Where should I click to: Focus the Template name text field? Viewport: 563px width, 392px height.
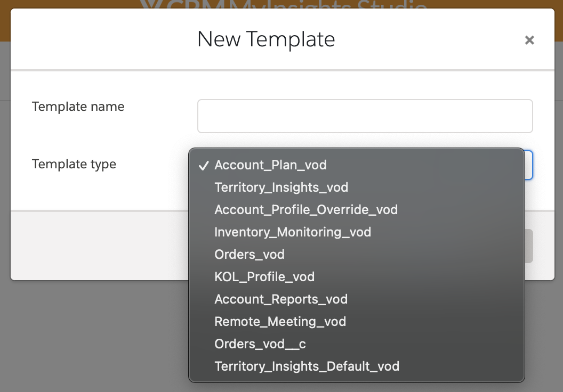(x=365, y=116)
